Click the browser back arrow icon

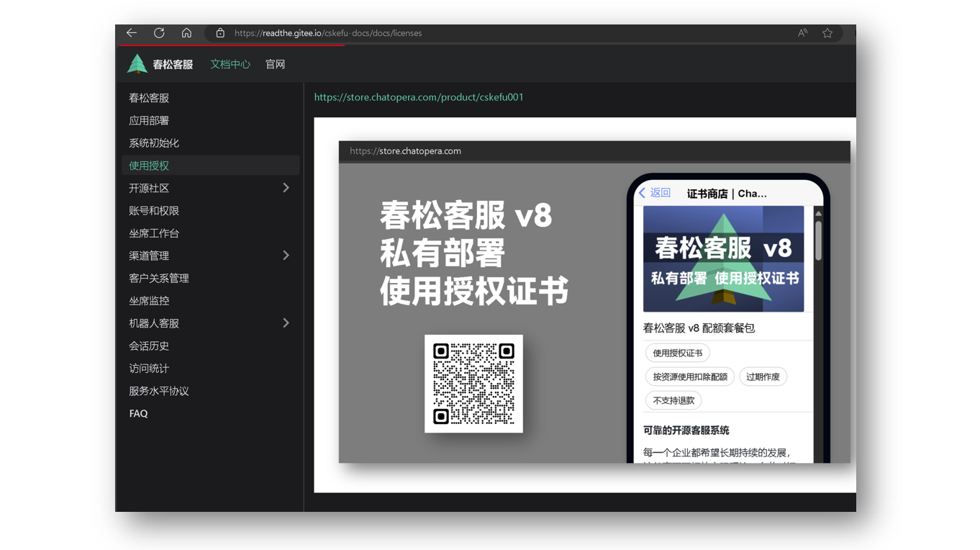(x=132, y=33)
